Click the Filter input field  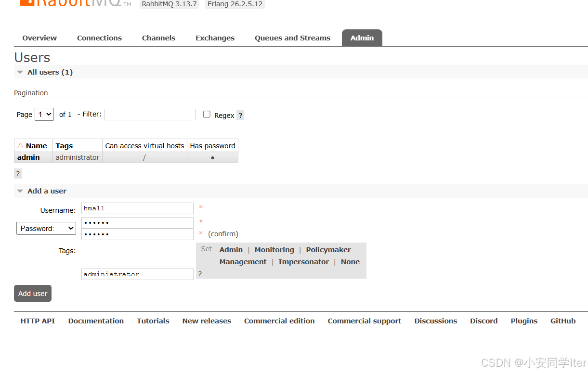(150, 115)
